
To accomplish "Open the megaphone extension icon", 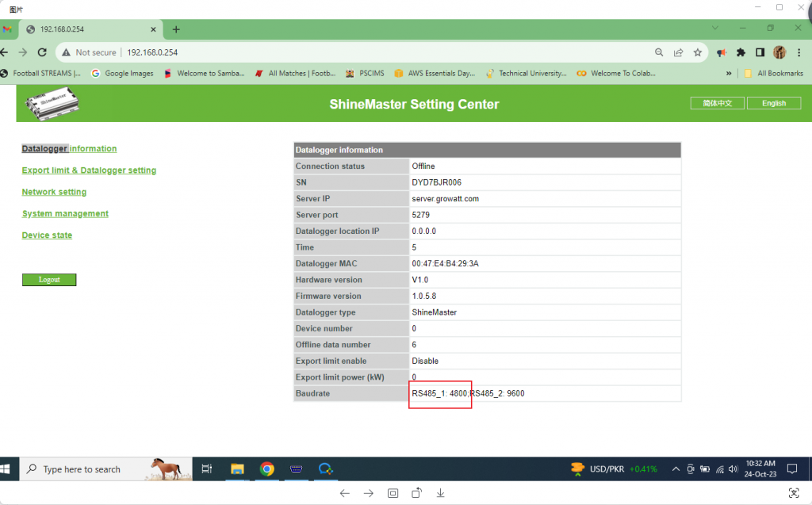I will (722, 52).
